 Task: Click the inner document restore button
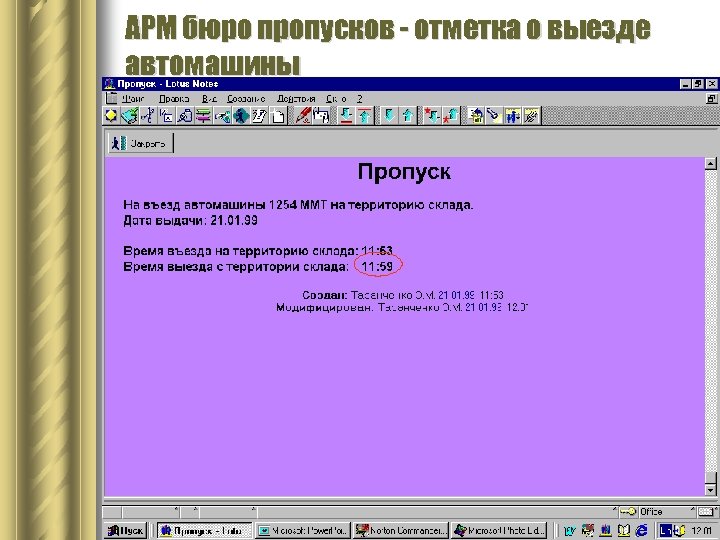click(x=712, y=98)
